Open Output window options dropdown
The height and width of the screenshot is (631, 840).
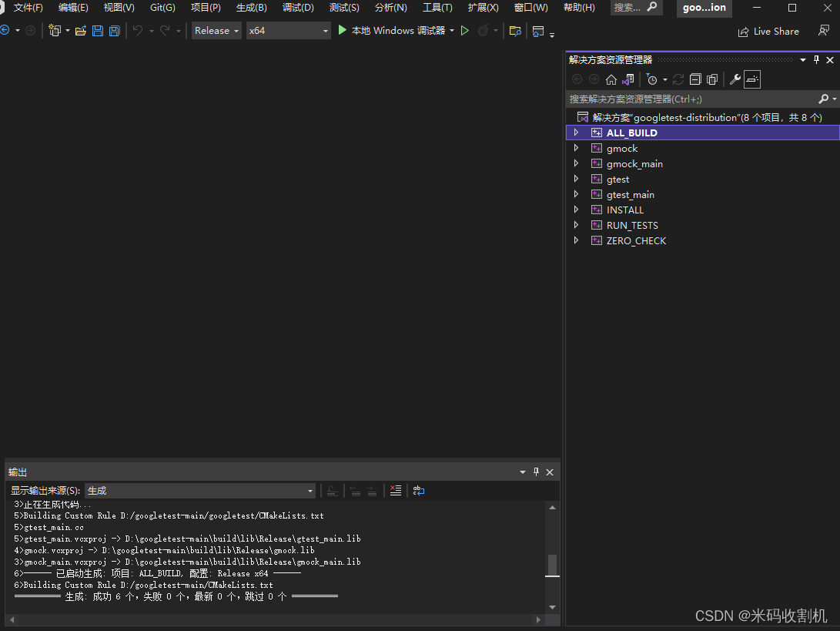[x=523, y=472]
